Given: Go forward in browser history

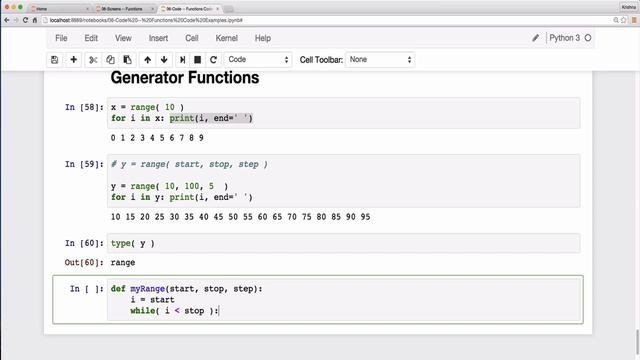Looking at the screenshot, I should pos(16,20).
